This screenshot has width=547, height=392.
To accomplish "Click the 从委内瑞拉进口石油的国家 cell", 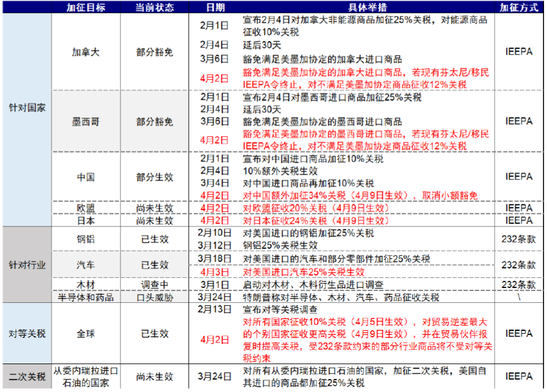I will (86, 377).
